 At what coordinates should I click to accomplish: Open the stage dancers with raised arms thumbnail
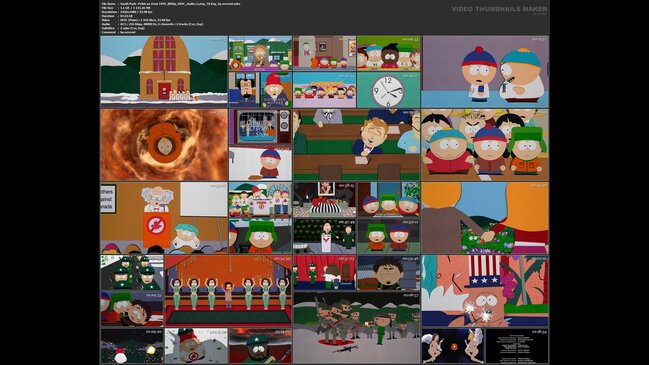pyautogui.click(x=228, y=291)
